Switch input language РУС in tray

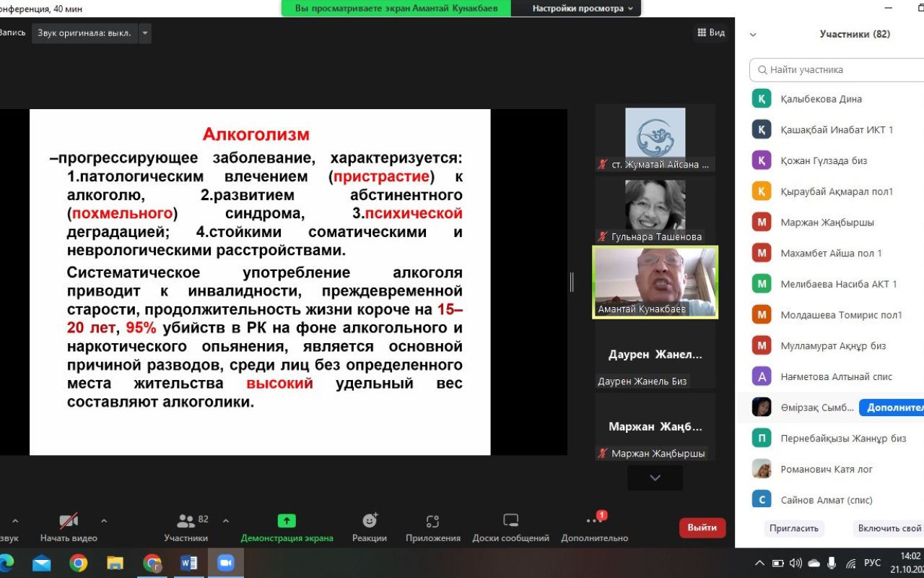(872, 563)
